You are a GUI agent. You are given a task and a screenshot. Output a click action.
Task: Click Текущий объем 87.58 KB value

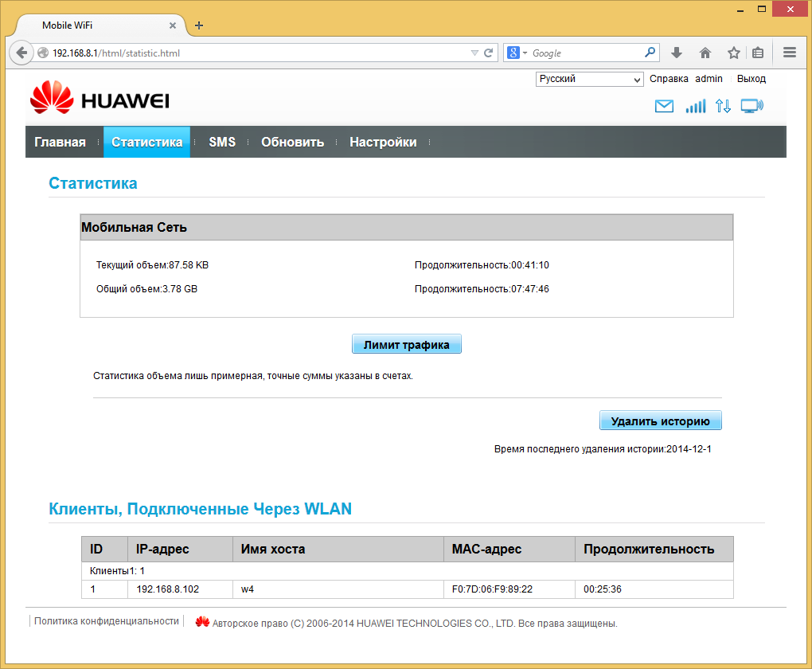click(x=189, y=264)
